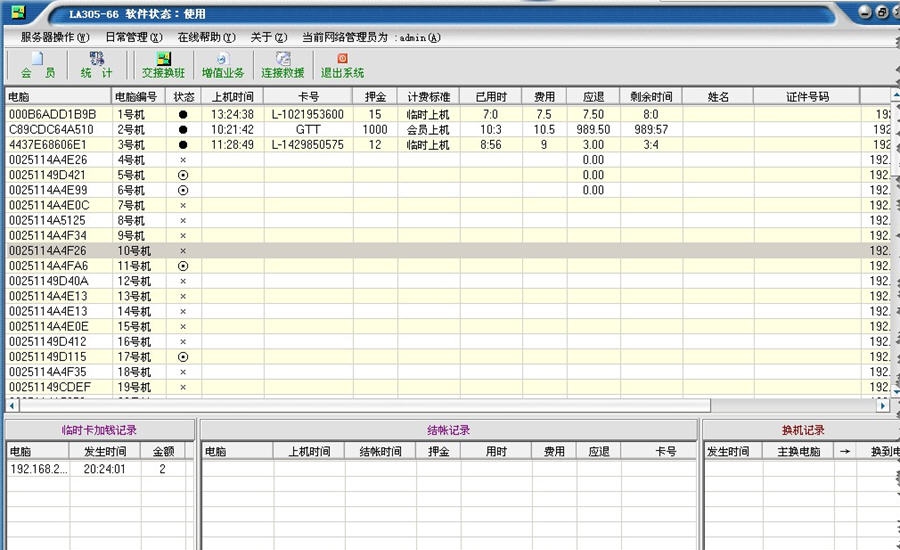Click the main table horizontal scrollbar thumb
This screenshot has height=550, width=900.
[x=364, y=405]
